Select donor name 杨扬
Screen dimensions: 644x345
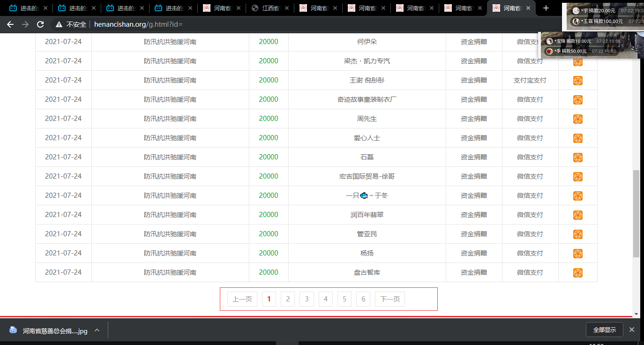point(367,253)
